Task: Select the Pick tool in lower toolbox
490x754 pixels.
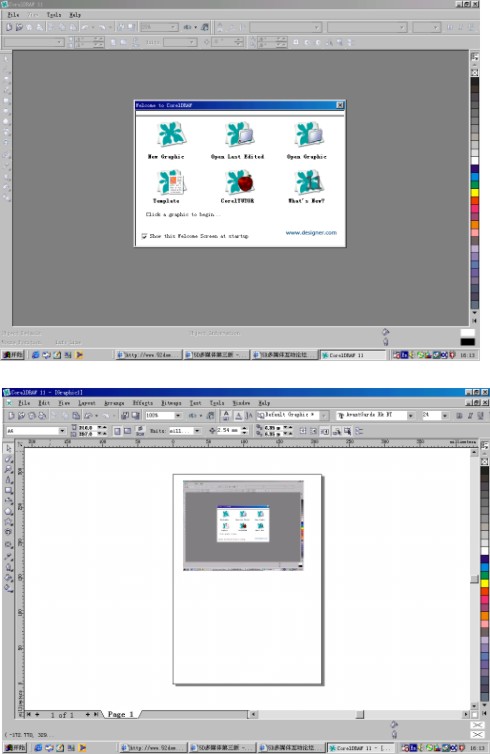Action: pos(9,448)
